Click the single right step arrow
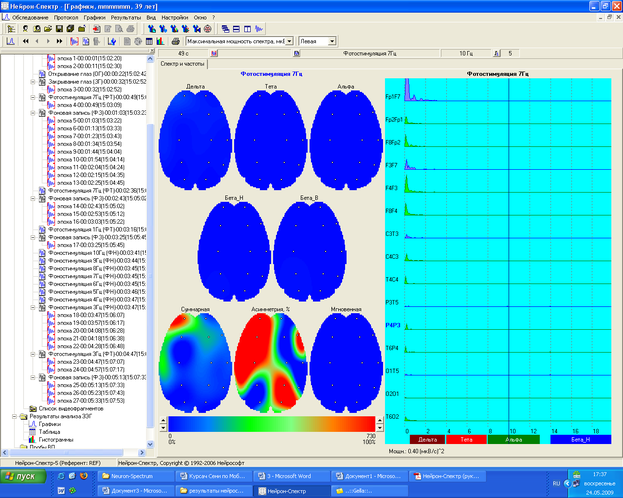The height and width of the screenshot is (498, 623). (x=48, y=41)
